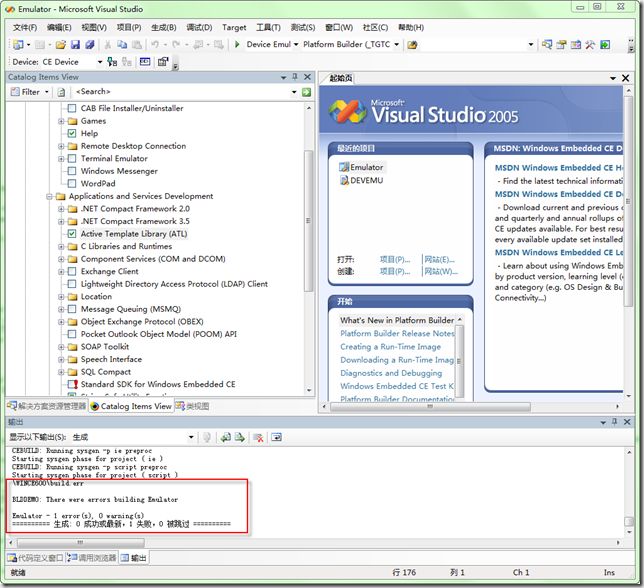The width and height of the screenshot is (644, 588).
Task: Open the 文件(F) menu
Action: pos(25,28)
